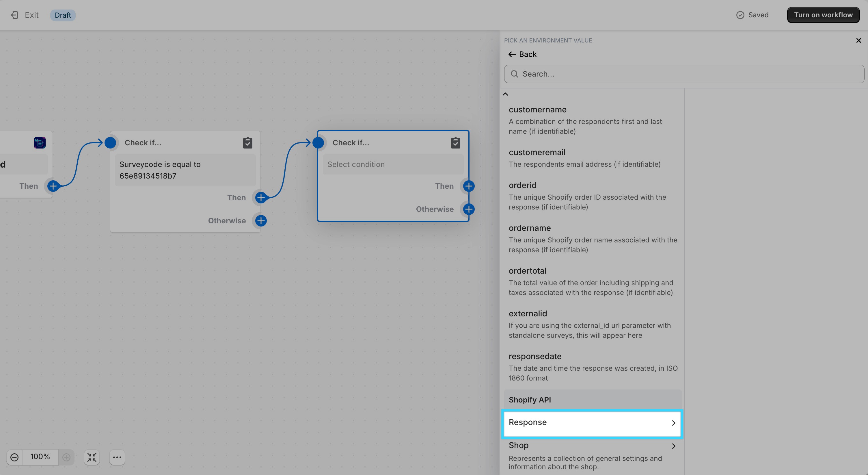Click the Shopify API section header
This screenshot has width=868, height=475.
(592, 400)
